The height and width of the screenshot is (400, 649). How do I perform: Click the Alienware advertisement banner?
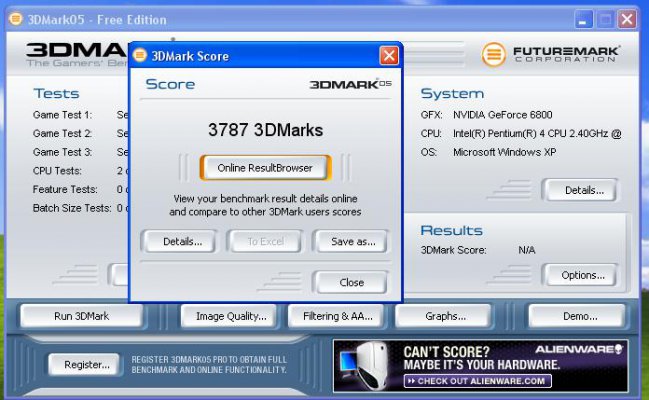(x=481, y=366)
